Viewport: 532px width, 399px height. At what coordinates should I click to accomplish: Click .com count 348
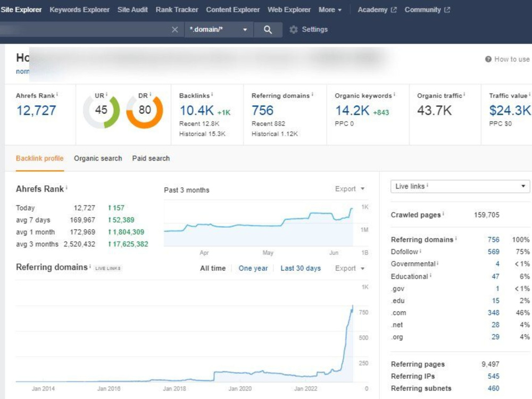pyautogui.click(x=493, y=313)
